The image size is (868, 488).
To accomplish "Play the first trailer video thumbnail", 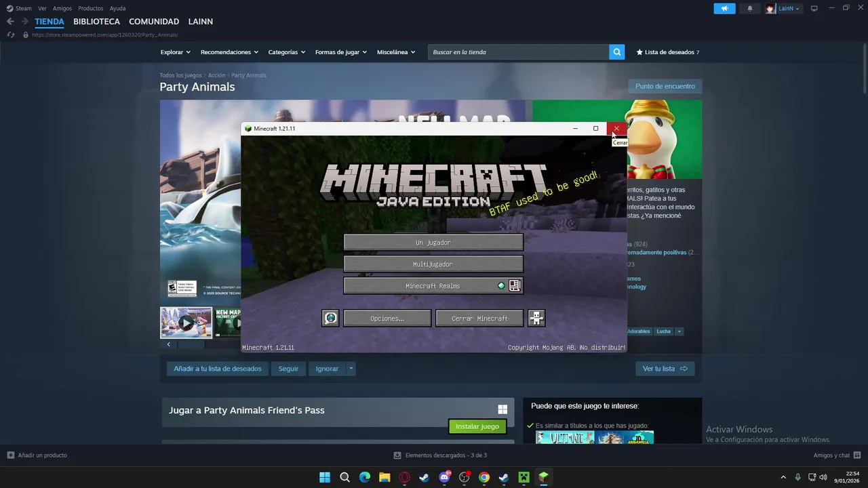I will (x=186, y=323).
